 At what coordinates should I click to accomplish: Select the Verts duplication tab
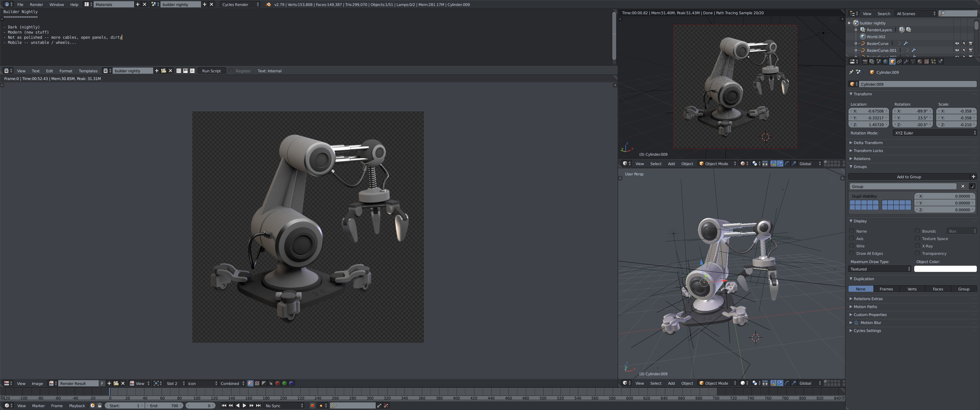912,289
